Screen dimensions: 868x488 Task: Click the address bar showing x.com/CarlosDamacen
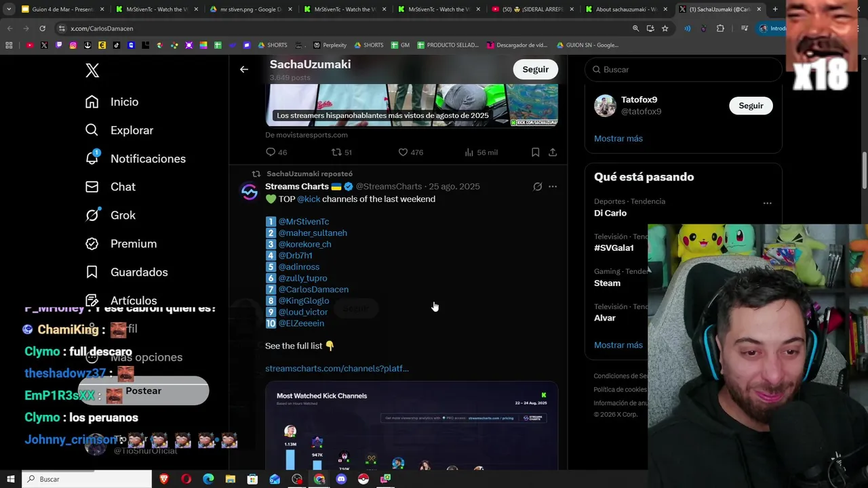click(339, 28)
